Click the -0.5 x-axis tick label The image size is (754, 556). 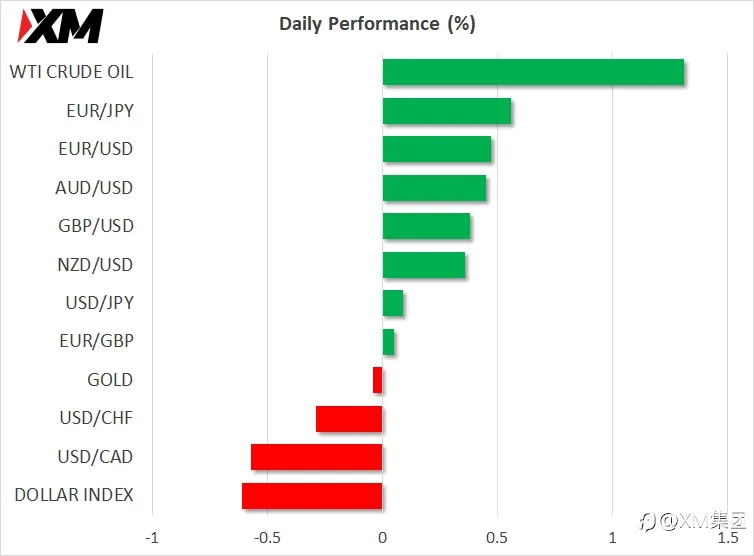pyautogui.click(x=267, y=538)
